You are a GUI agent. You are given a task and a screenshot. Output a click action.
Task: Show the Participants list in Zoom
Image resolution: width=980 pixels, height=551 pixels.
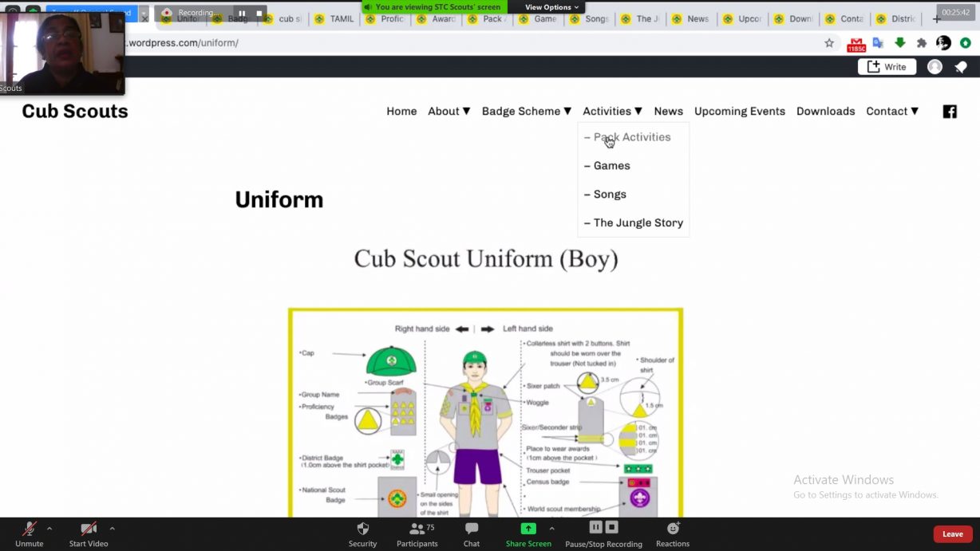pos(417,533)
